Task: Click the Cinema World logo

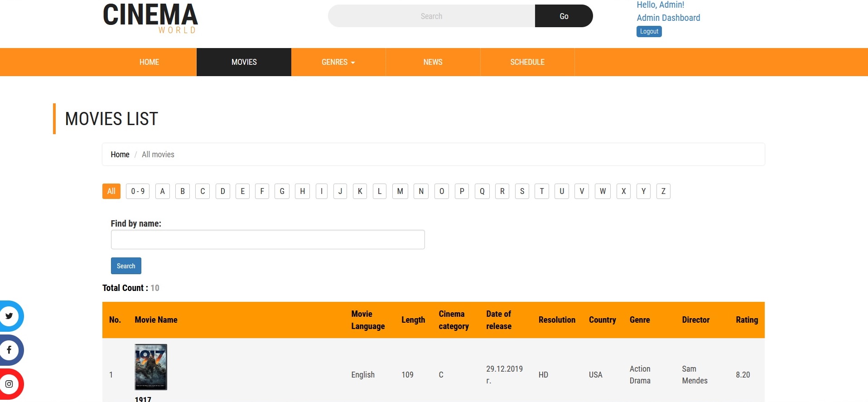Action: click(150, 18)
